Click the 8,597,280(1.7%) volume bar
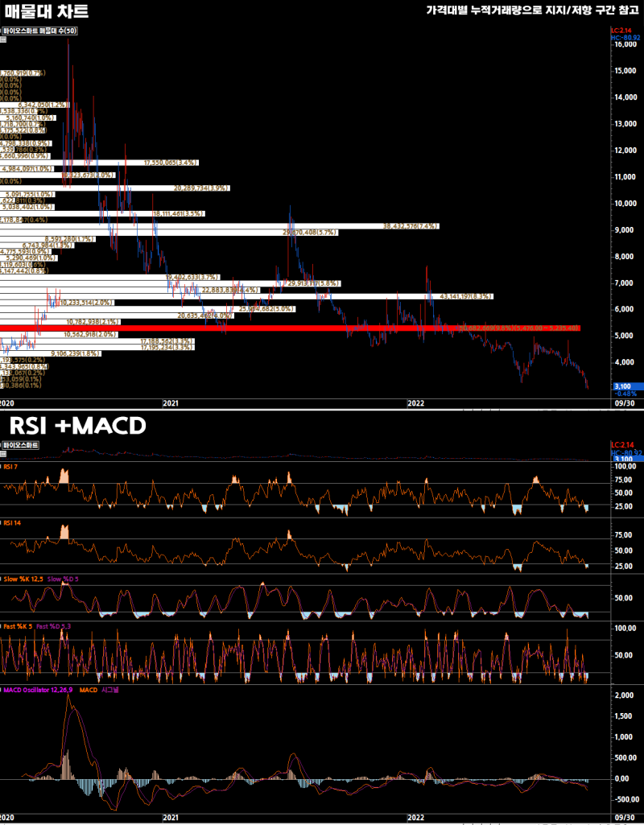 tap(47, 239)
